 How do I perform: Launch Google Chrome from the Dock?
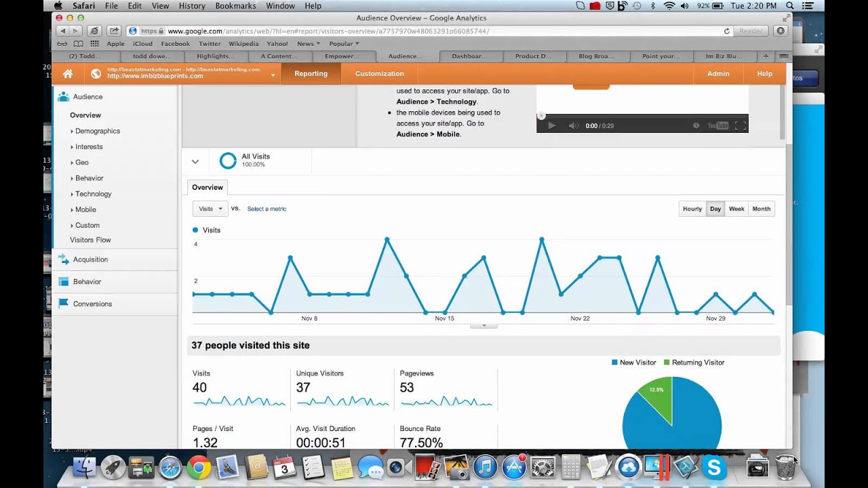199,467
